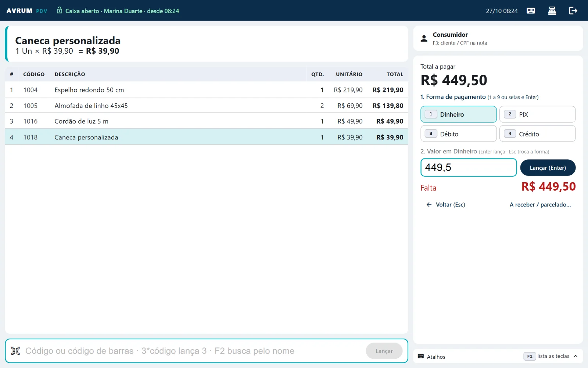Viewport: 588px width, 368px height.
Task: Click the logout exit icon in header
Action: pyautogui.click(x=573, y=11)
